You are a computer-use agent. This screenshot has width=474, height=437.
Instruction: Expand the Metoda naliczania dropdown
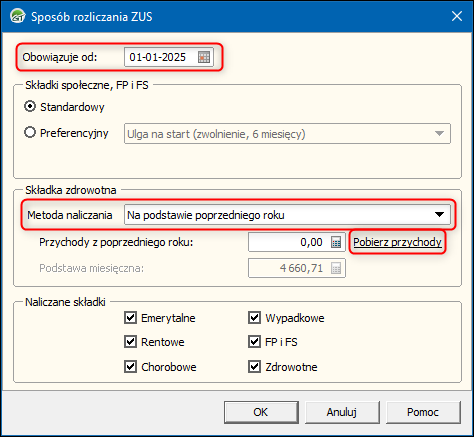tap(287, 215)
